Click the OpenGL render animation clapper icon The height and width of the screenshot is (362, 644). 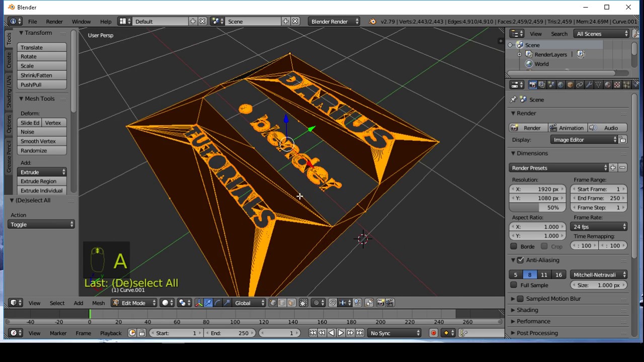click(389, 303)
